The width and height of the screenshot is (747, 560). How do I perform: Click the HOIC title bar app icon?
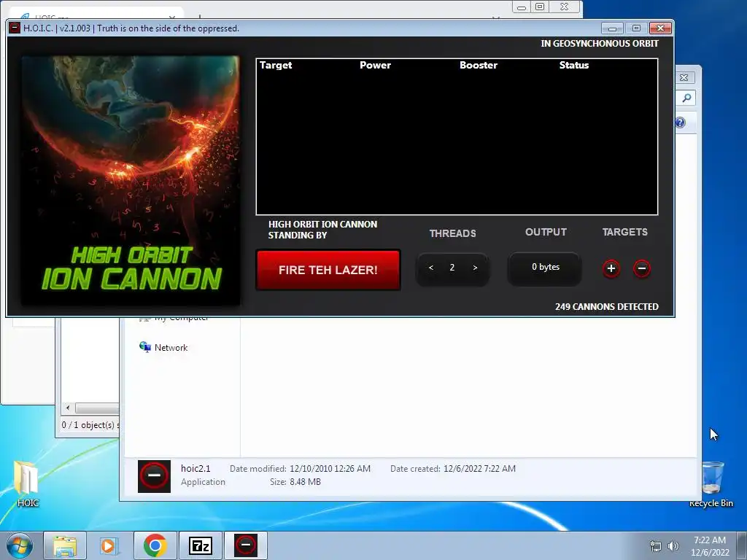pyautogui.click(x=15, y=28)
